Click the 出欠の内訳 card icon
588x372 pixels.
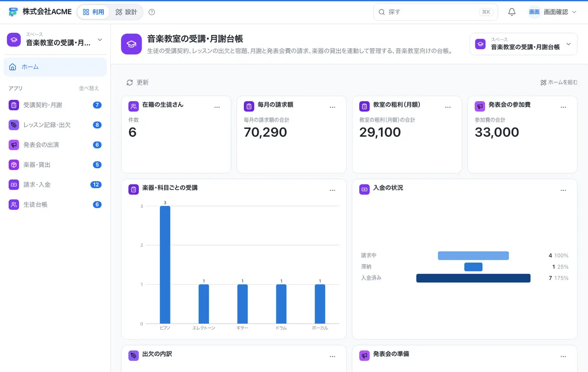pos(134,355)
